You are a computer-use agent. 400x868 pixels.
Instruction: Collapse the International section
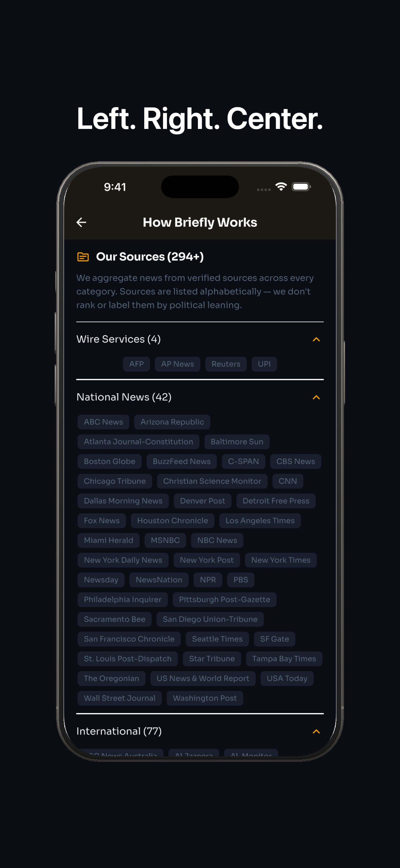point(316,732)
